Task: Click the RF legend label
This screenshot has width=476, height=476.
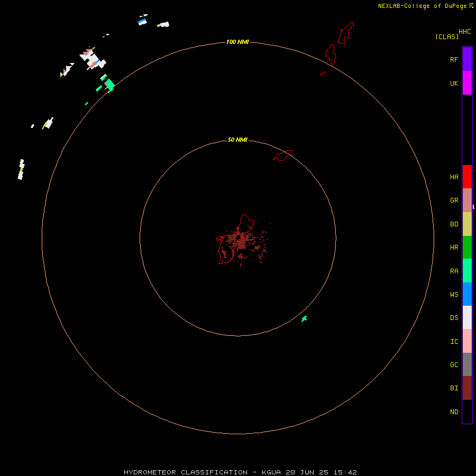Action: coord(454,59)
